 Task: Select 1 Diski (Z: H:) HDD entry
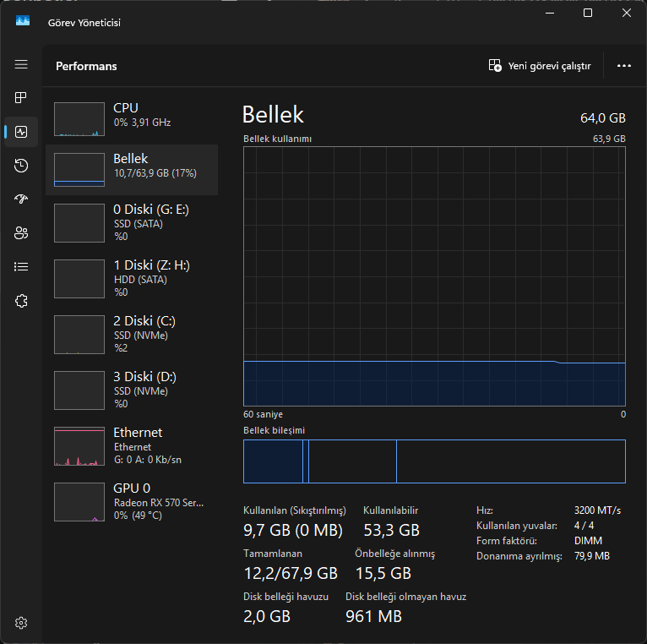tap(131, 278)
